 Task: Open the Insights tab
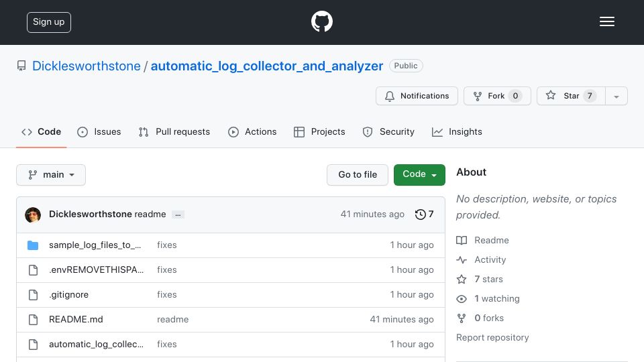coord(457,132)
